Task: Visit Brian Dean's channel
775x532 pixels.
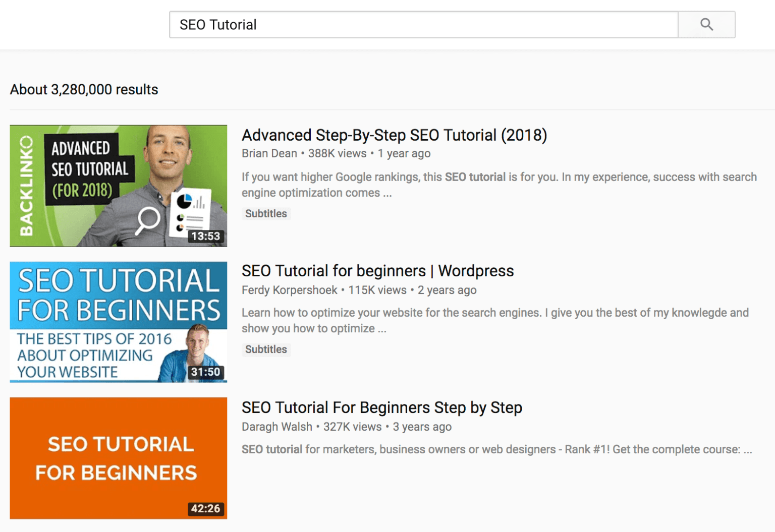Action: click(269, 153)
